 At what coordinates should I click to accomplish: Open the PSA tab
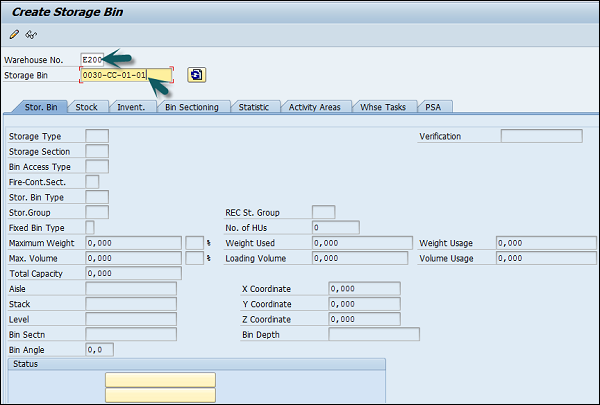[x=432, y=107]
